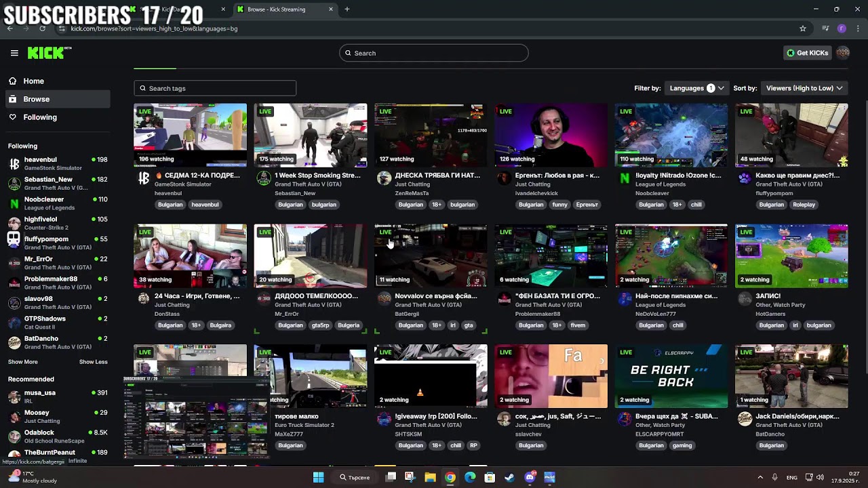Click Odablock's avatar under Recommended

point(14,436)
